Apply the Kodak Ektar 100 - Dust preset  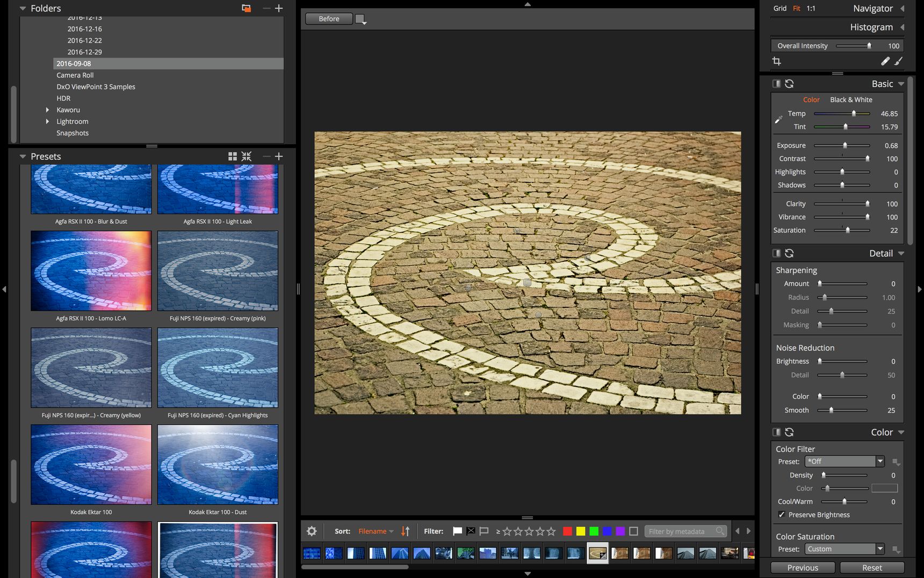click(218, 465)
